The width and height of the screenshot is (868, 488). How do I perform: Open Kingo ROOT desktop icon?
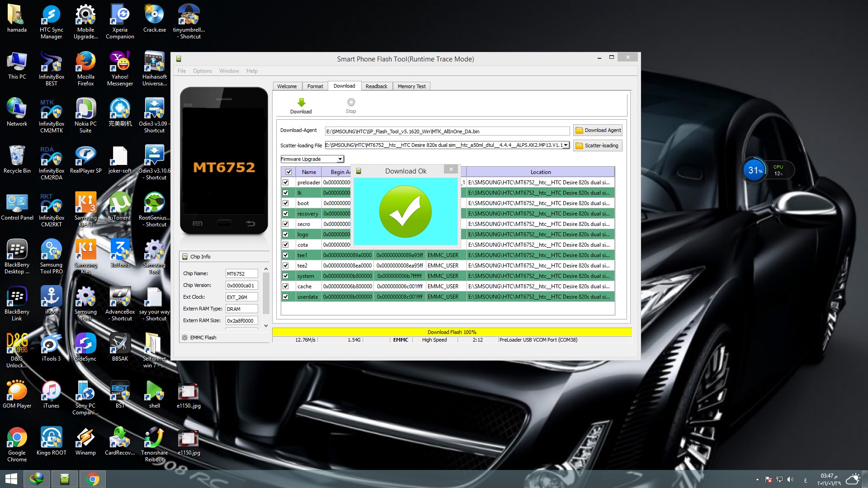pos(51,441)
